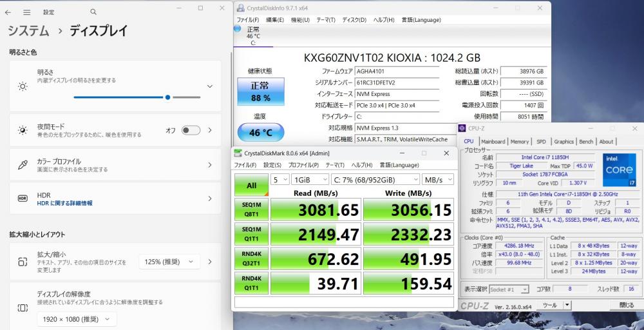
Task: Open color profile settings arrow
Action: (210, 165)
